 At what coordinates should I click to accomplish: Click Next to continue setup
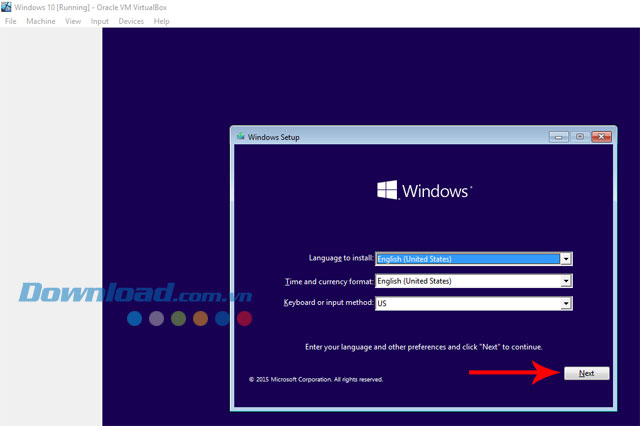tap(587, 373)
